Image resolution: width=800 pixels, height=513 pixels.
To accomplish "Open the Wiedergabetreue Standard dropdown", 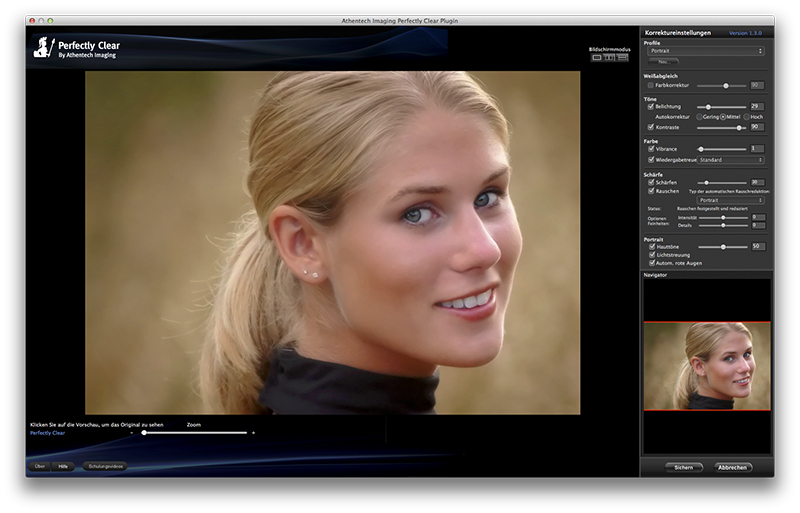I will 730,160.
